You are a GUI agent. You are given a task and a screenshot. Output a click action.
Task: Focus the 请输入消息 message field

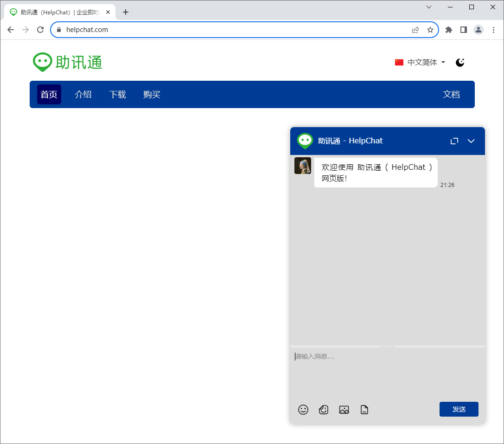click(x=387, y=373)
